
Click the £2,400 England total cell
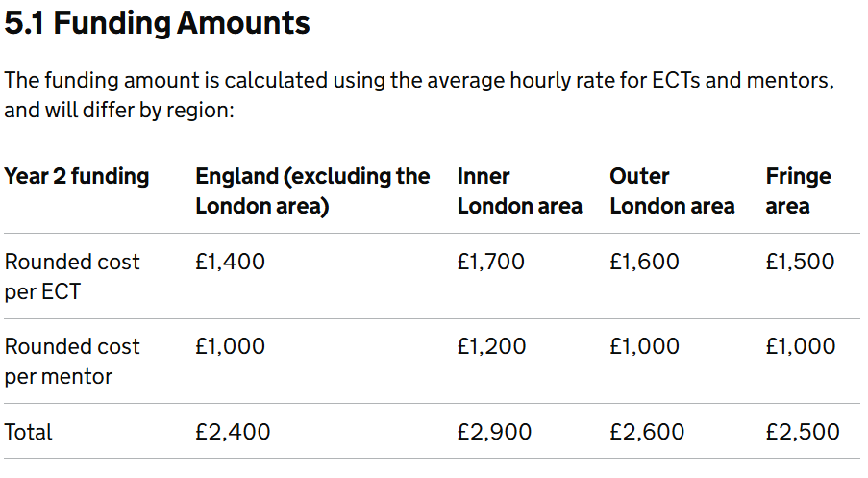click(233, 432)
